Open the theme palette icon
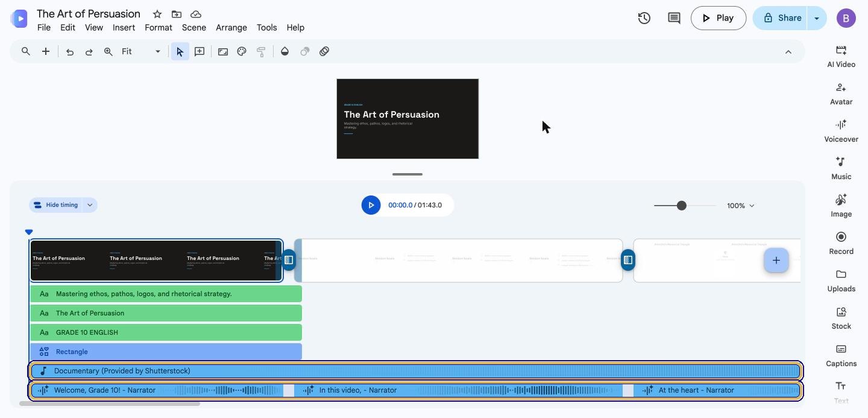The image size is (868, 418). click(x=242, y=52)
